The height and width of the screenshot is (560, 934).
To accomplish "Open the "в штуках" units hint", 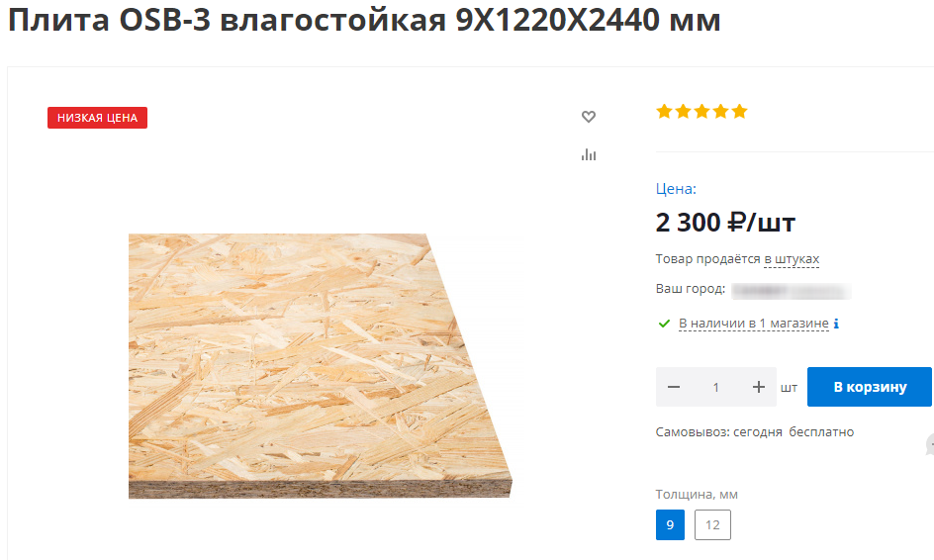I will (792, 259).
